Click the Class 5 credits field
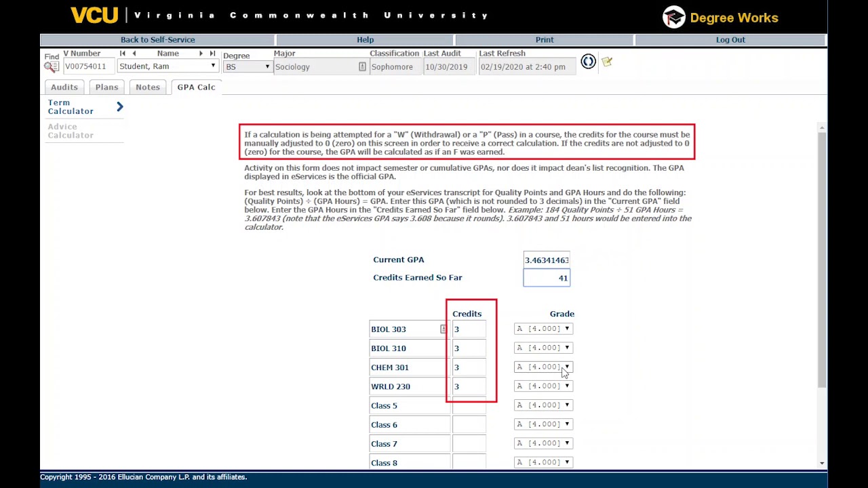Screen dimensions: 868x488 click(469, 405)
